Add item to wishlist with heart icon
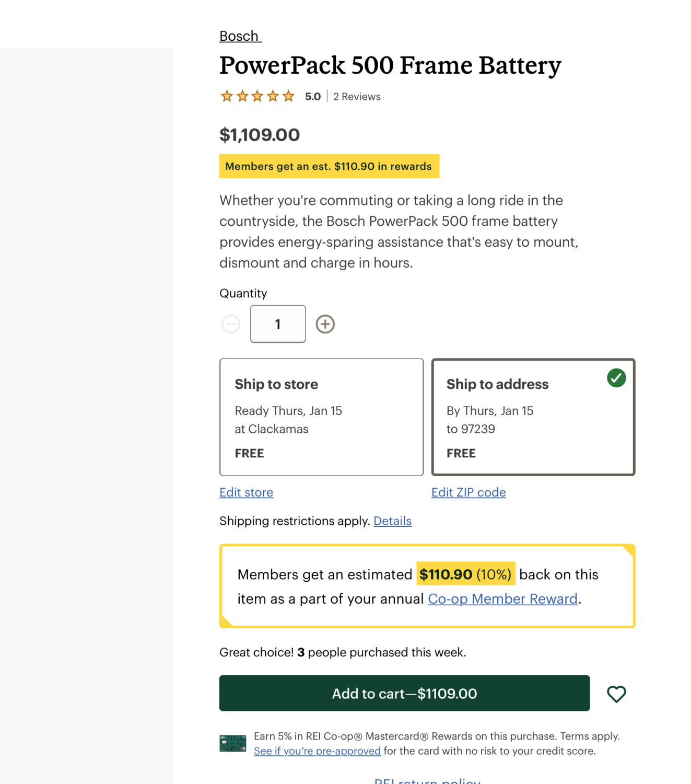The image size is (691, 784). coord(616,694)
